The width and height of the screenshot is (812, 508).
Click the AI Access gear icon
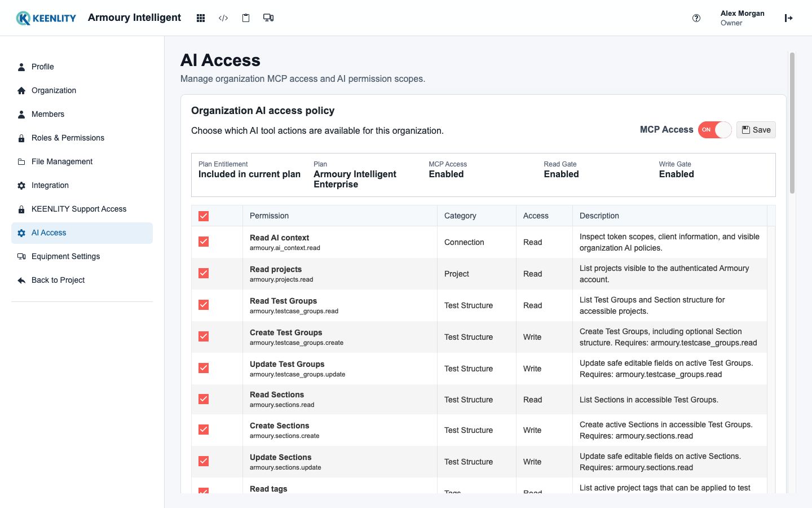coord(21,233)
